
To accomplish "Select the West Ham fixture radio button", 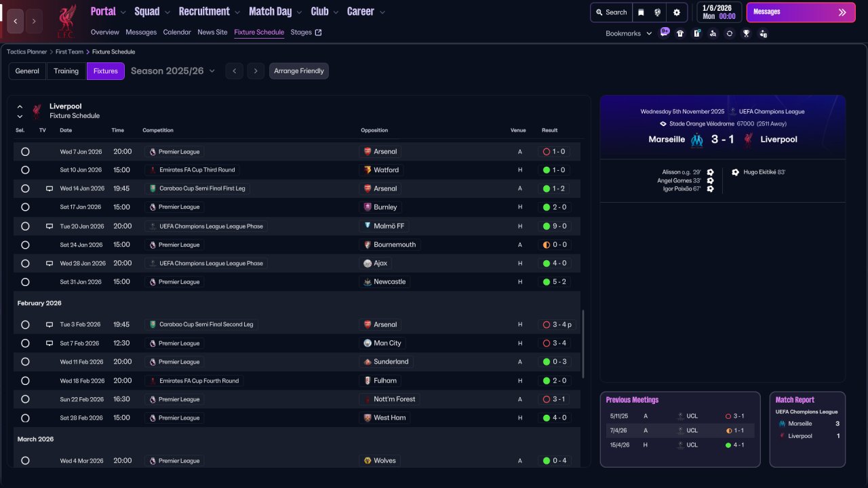I will click(25, 418).
